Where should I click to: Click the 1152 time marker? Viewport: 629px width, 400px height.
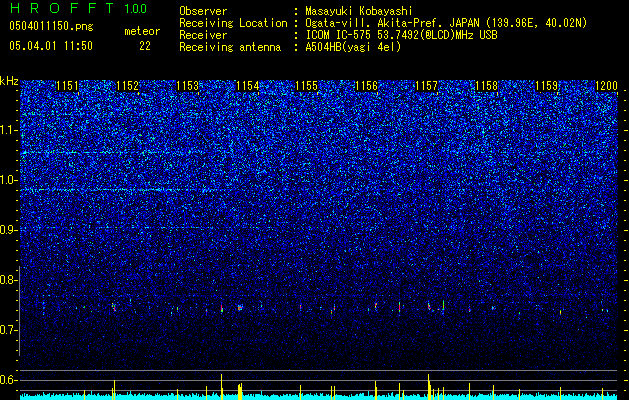pyautogui.click(x=127, y=86)
